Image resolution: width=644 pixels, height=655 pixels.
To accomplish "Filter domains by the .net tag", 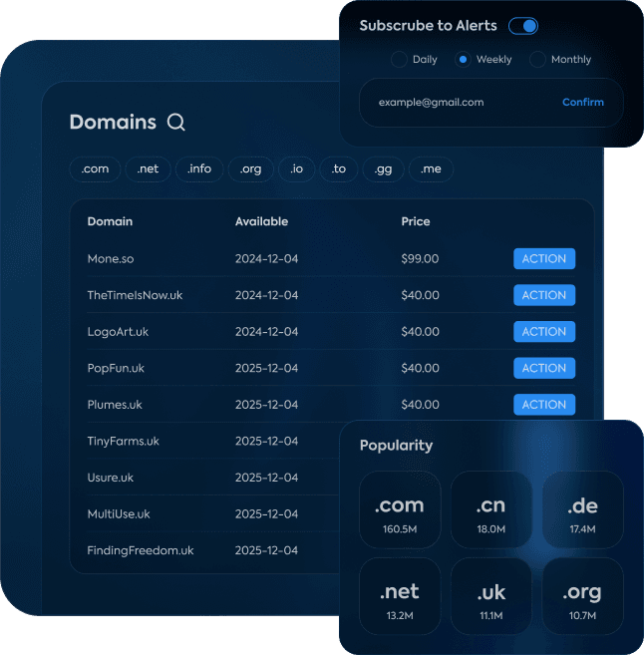I will [149, 169].
